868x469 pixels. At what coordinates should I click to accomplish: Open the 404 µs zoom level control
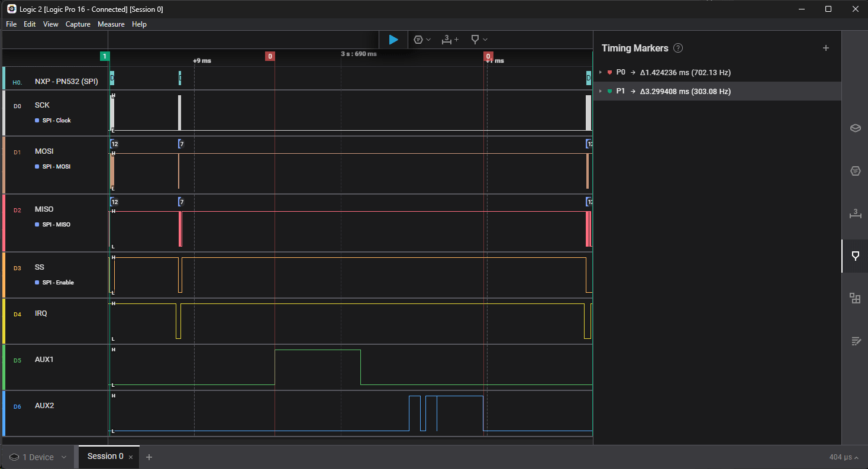pos(844,457)
